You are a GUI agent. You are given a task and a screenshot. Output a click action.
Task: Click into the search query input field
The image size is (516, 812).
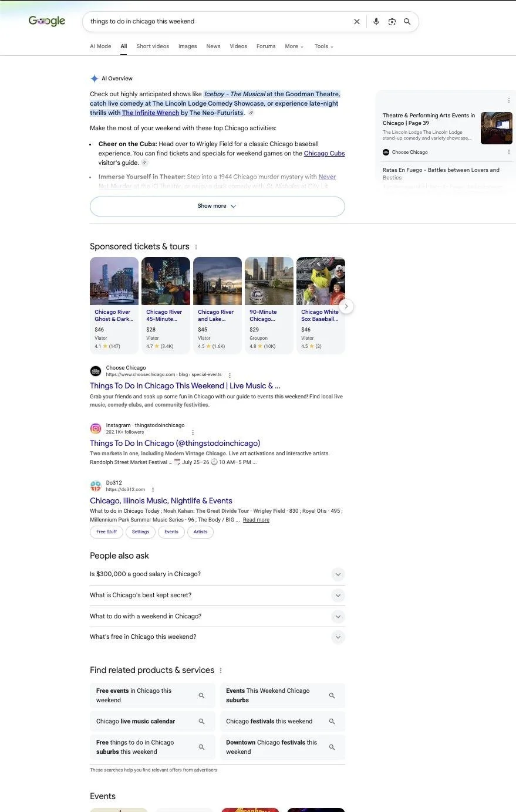point(217,22)
